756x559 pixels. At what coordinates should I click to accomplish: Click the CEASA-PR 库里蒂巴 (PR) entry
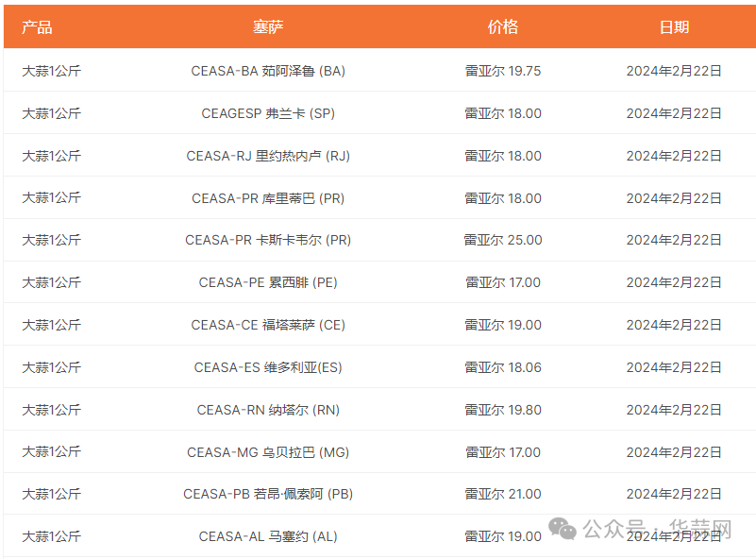pos(268,198)
